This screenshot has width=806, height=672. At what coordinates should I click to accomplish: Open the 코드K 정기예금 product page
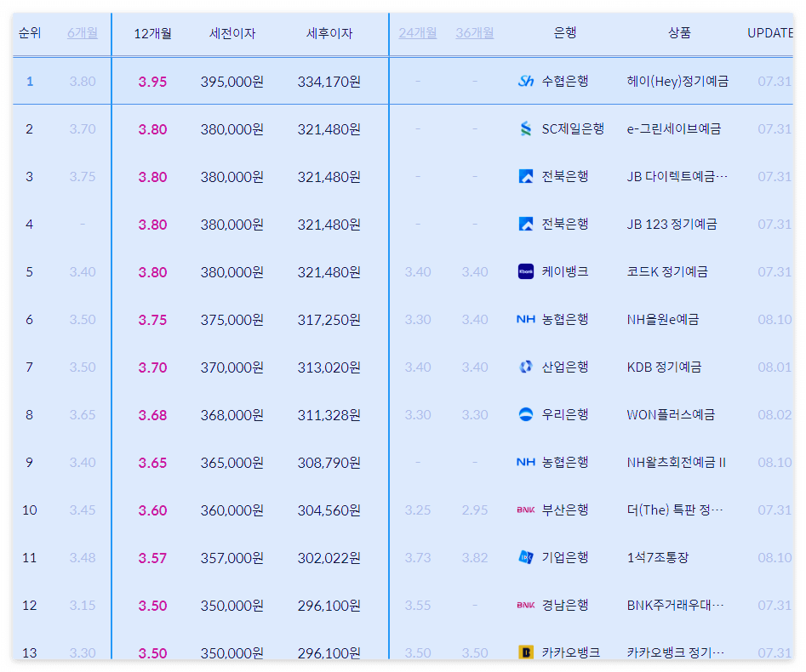pos(670,271)
